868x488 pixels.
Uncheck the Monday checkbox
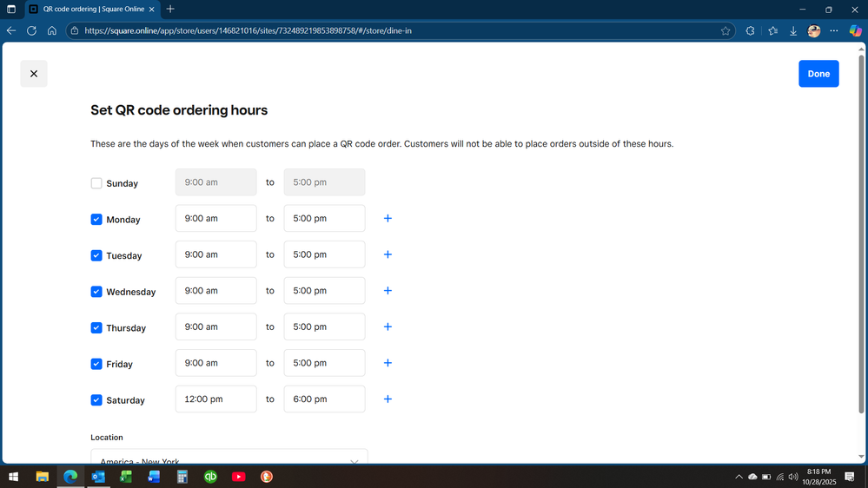pos(96,220)
